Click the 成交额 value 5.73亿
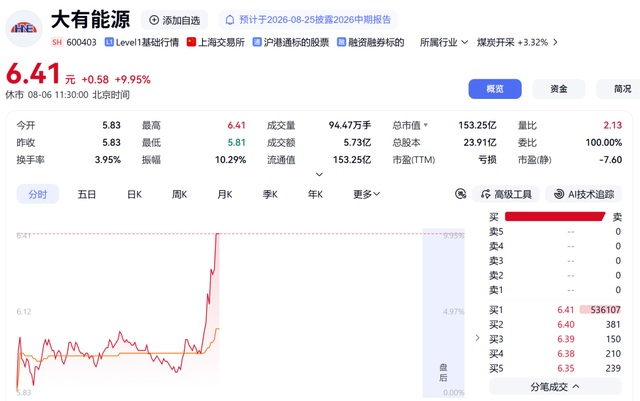The image size is (640, 401). (x=357, y=143)
